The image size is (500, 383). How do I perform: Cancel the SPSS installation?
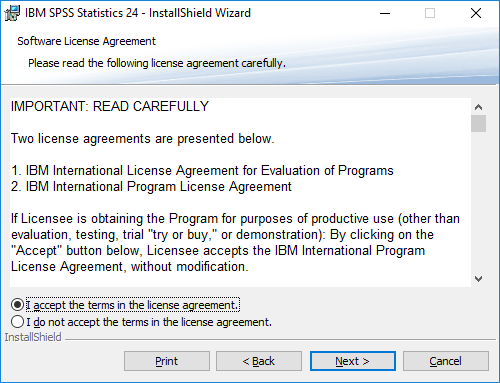446,361
